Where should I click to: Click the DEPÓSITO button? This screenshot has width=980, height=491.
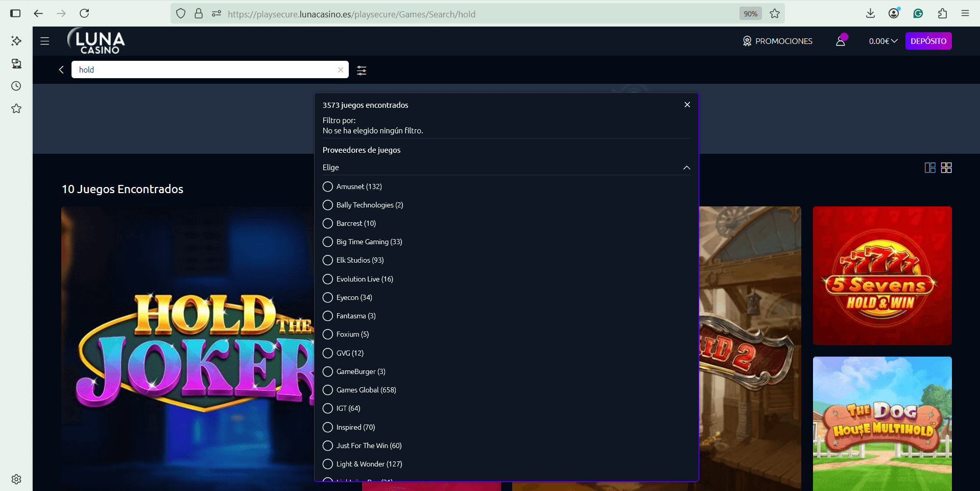(928, 41)
